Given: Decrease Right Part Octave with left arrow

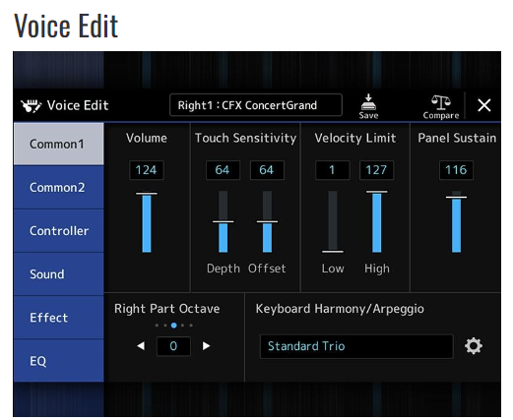Looking at the screenshot, I should (141, 345).
